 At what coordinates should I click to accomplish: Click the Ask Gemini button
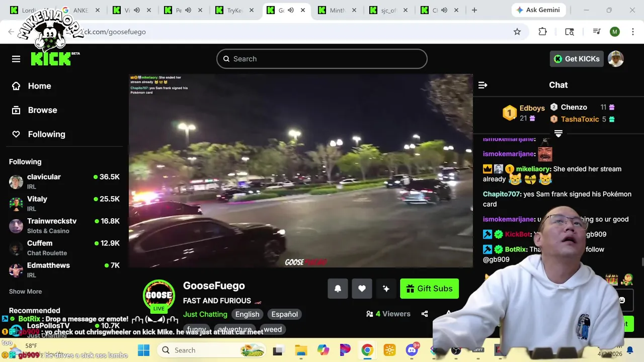click(x=538, y=10)
